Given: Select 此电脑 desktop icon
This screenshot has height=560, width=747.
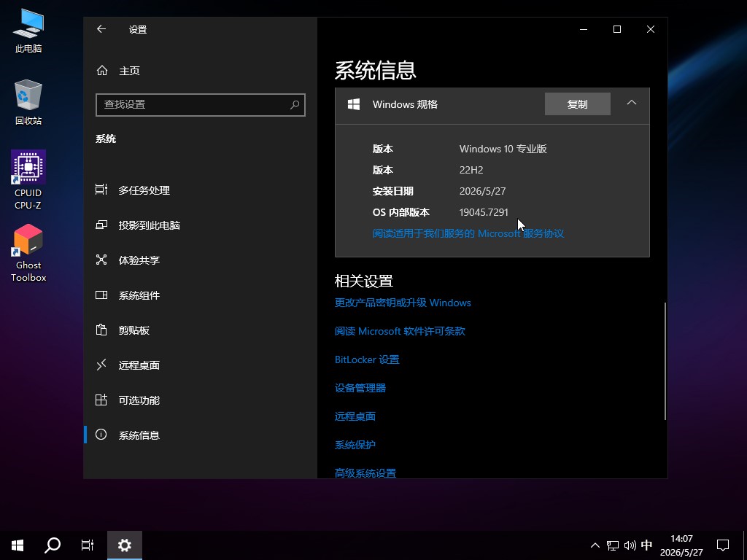Looking at the screenshot, I should (x=28, y=31).
